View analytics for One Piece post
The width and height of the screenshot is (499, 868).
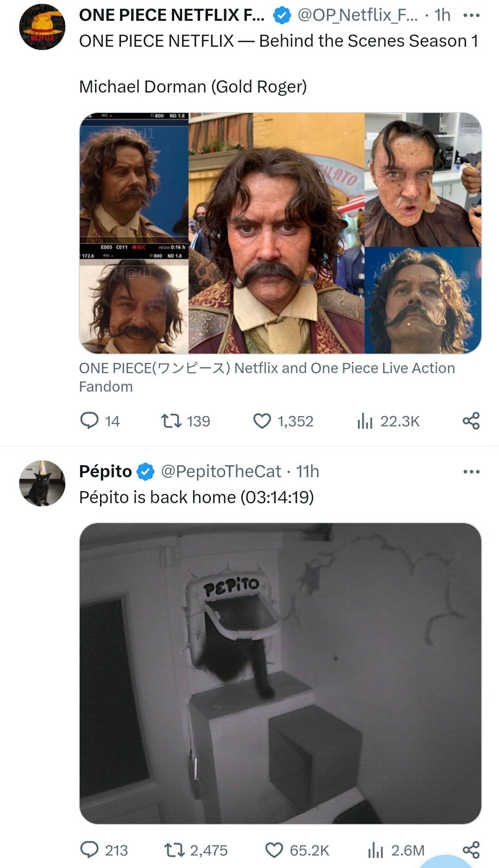[x=365, y=421]
